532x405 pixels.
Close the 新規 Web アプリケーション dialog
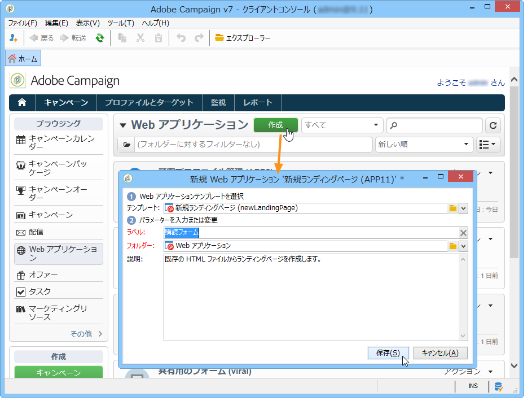(x=461, y=176)
